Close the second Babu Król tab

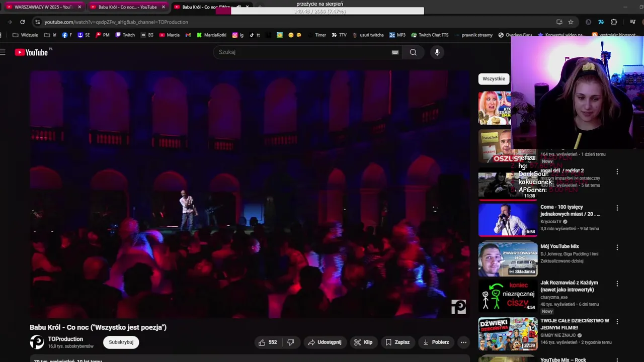click(163, 7)
